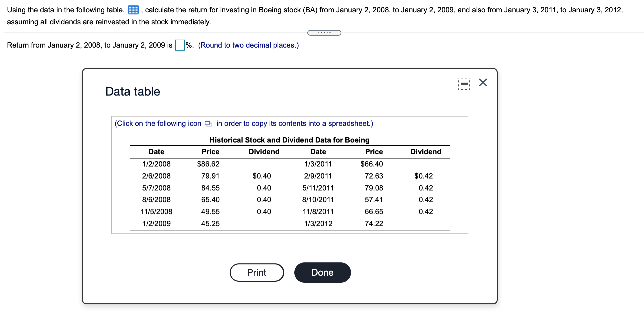This screenshot has height=319, width=644.
Task: Select the 11/5/2008 date cell
Action: pyautogui.click(x=156, y=211)
